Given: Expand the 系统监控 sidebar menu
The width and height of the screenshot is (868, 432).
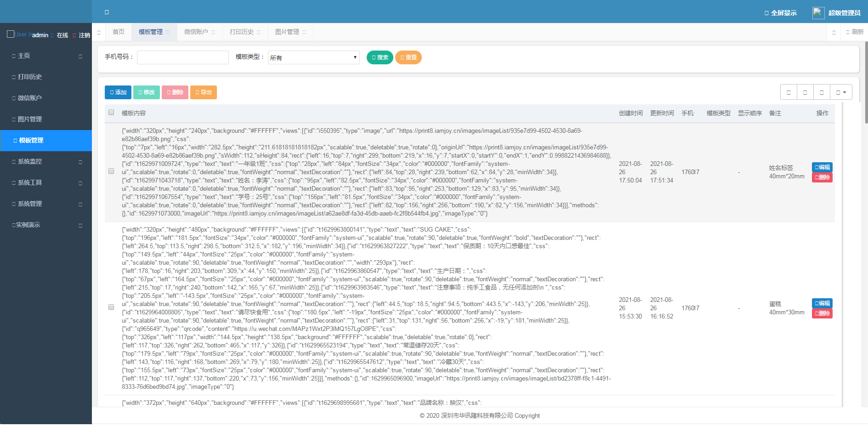Looking at the screenshot, I should point(46,161).
